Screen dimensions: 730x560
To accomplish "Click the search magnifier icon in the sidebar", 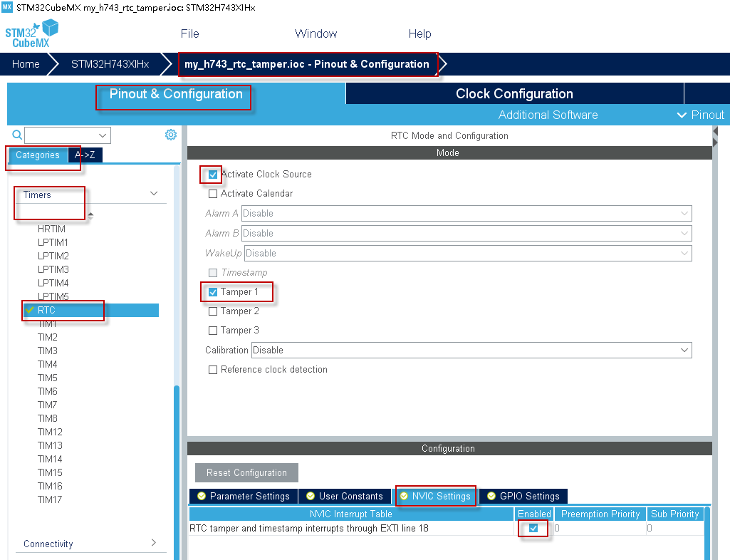I will point(17,135).
